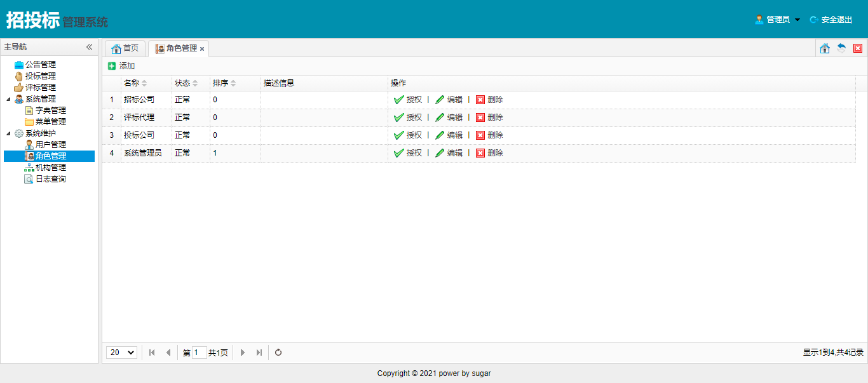The image size is (868, 383).
Task: Open 日志查询 under 系统维护
Action: point(51,179)
